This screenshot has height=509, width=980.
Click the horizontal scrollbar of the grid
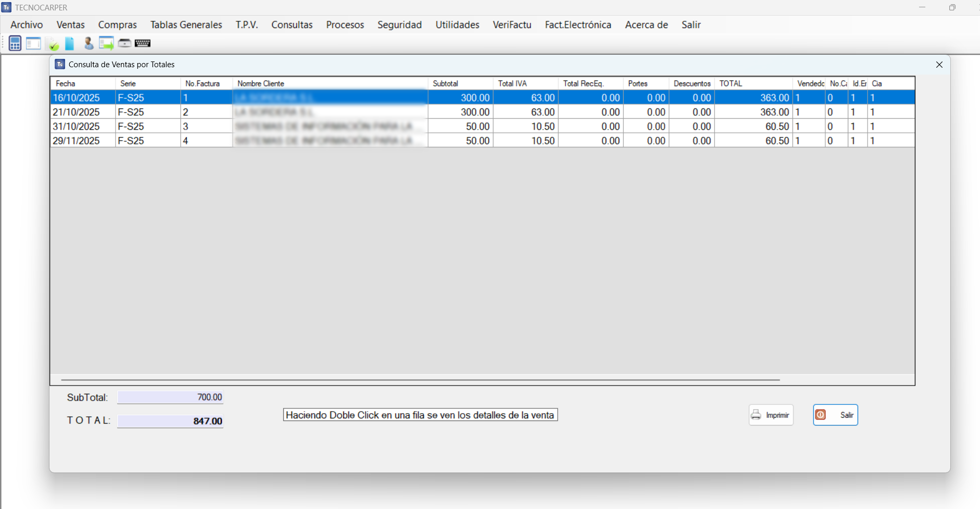[x=420, y=380]
